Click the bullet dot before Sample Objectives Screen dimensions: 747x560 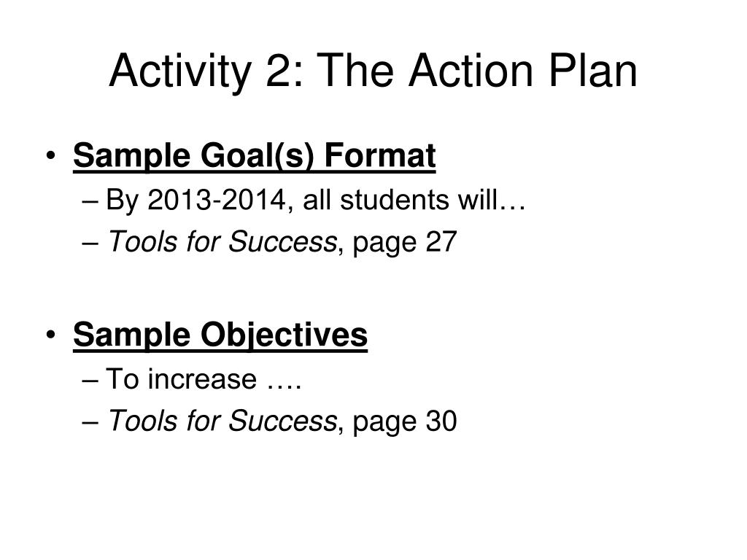pos(51,335)
